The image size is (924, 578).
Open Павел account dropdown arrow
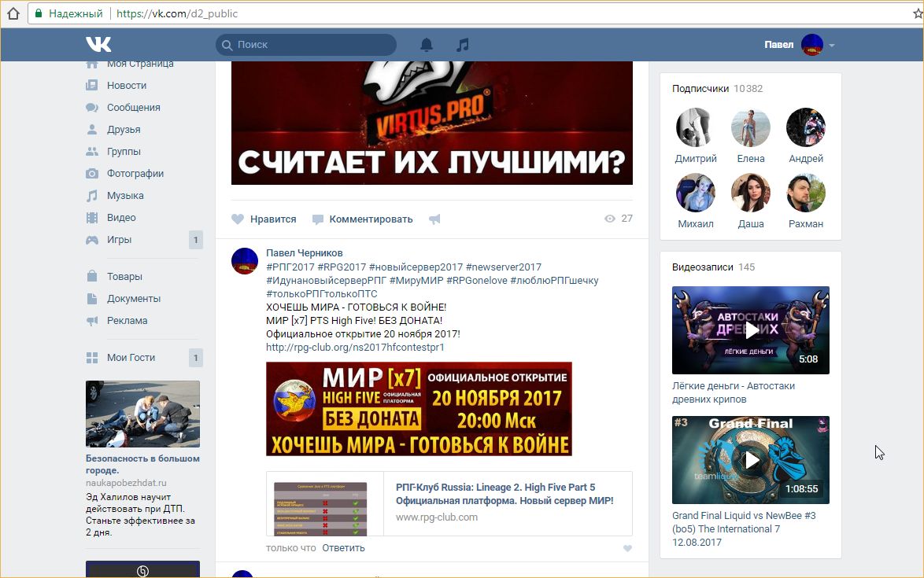coord(831,46)
